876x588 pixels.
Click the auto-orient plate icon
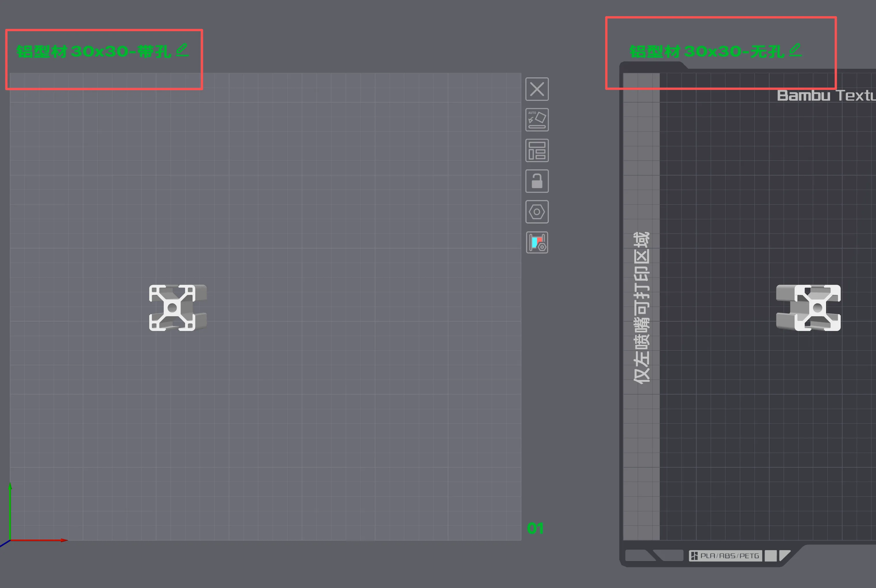(537, 120)
